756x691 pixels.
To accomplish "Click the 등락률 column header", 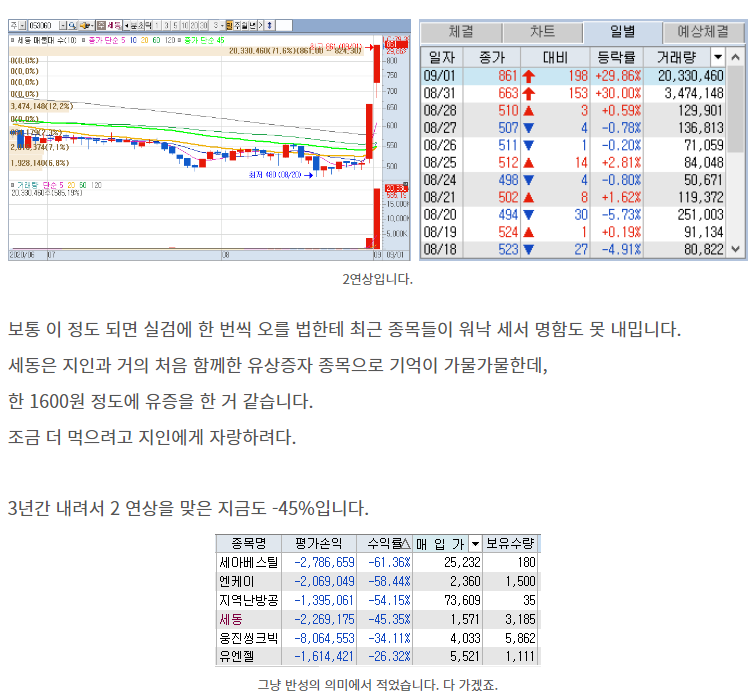I will (616, 58).
